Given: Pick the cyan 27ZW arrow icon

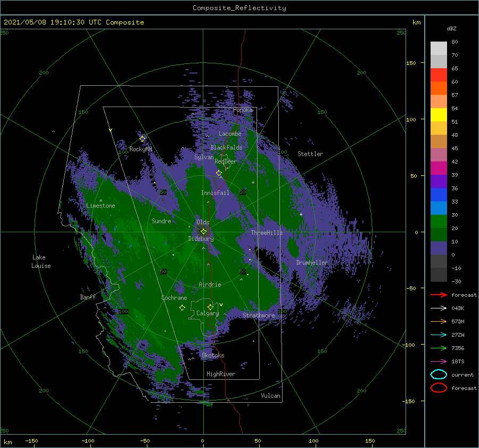Looking at the screenshot, I should pyautogui.click(x=439, y=335).
